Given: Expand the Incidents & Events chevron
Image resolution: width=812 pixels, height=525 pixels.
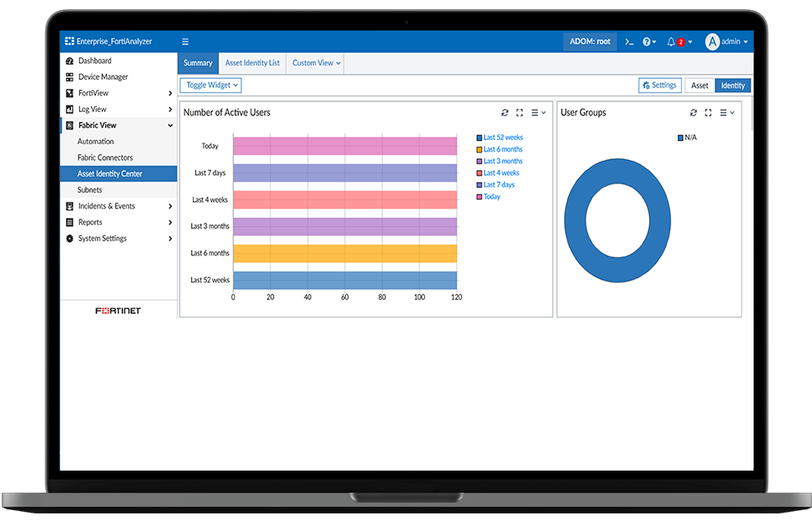Looking at the screenshot, I should (170, 206).
